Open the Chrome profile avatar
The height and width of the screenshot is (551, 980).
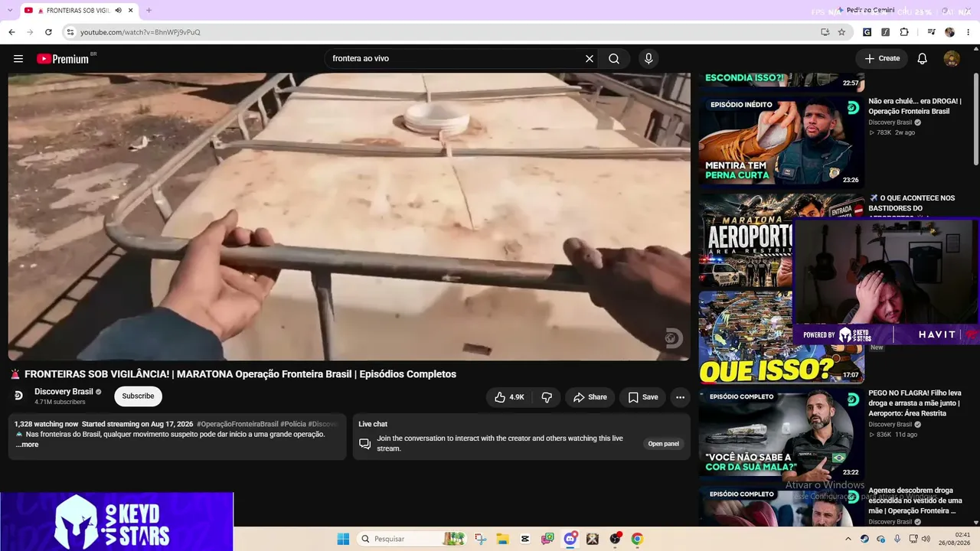pyautogui.click(x=949, y=32)
